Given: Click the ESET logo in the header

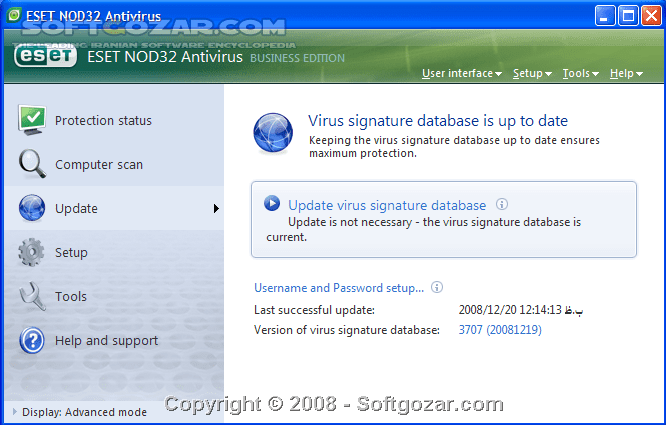Looking at the screenshot, I should [x=45, y=56].
